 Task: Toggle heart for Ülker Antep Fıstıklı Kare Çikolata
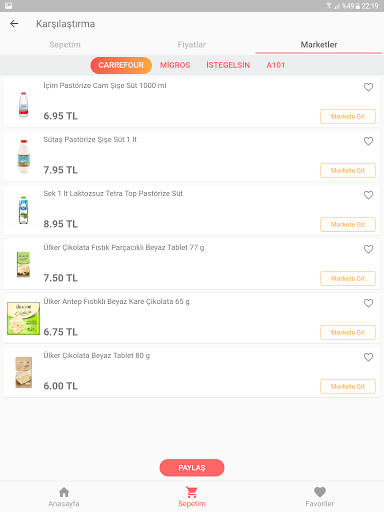[x=368, y=303]
